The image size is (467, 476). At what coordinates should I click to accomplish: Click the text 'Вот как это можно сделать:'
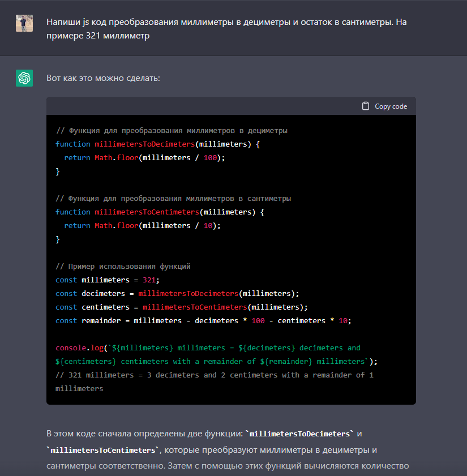pos(103,78)
